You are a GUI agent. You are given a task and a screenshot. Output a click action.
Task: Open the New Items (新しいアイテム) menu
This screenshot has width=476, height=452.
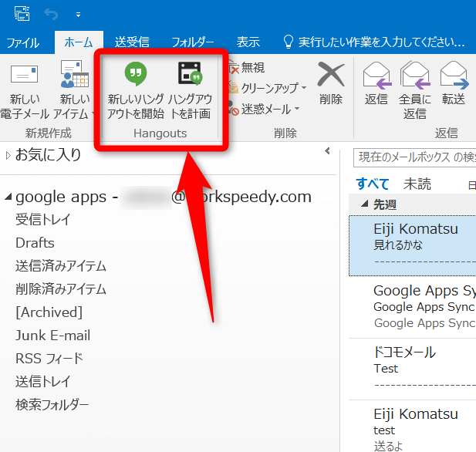[76, 86]
